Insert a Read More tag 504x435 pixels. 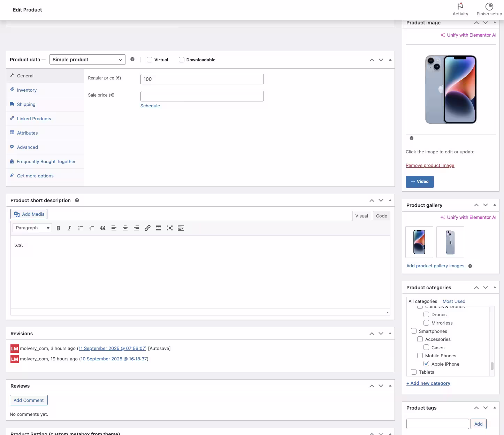(x=159, y=228)
